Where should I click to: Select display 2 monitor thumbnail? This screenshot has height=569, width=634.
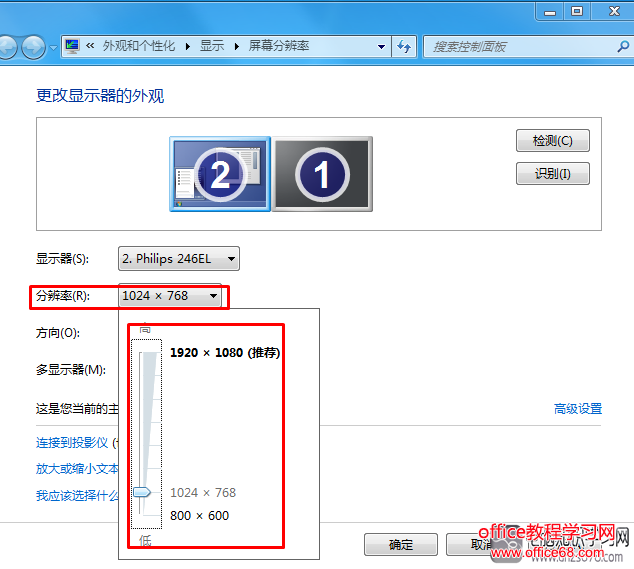(x=220, y=174)
